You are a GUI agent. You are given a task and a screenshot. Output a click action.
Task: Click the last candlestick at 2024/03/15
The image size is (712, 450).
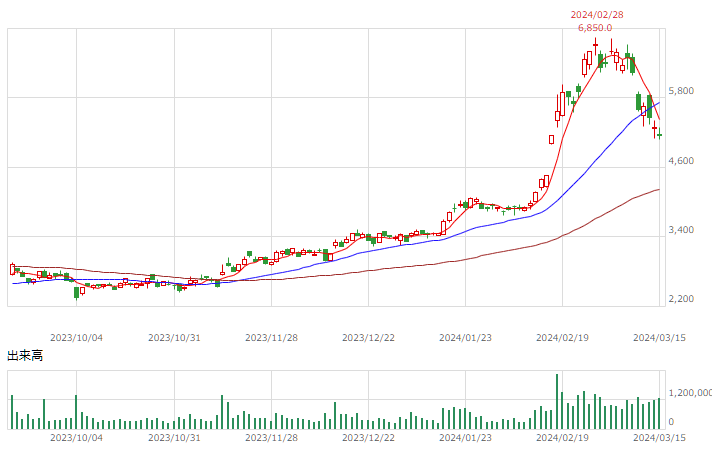[x=659, y=134]
